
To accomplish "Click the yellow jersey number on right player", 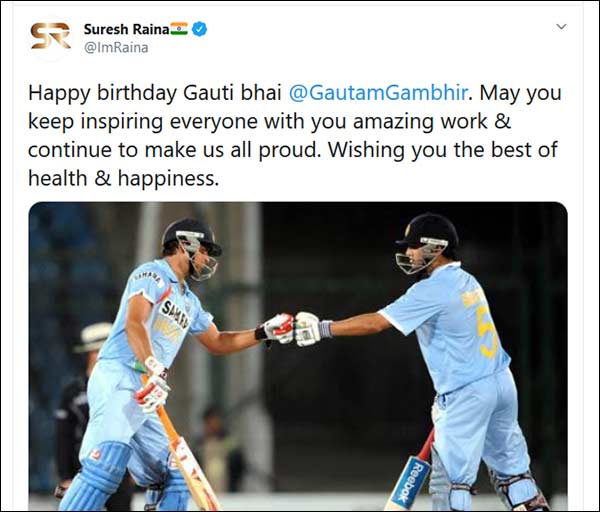I will coord(487,331).
